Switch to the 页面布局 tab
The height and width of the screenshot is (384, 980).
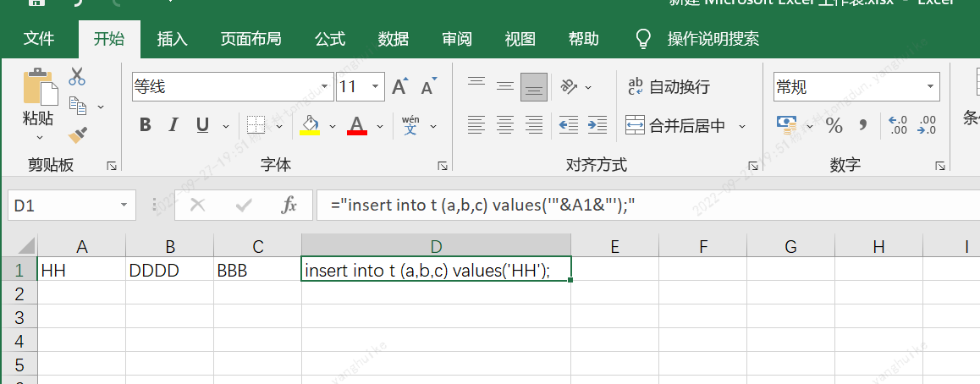click(x=251, y=39)
